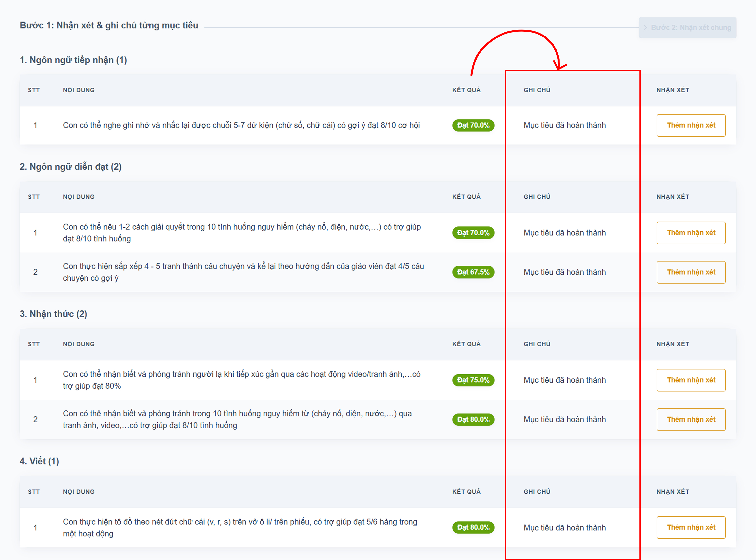This screenshot has width=756, height=560.
Task: Select the heading 1. Ngôn ngữ tiếp nhận (1)
Action: point(73,60)
